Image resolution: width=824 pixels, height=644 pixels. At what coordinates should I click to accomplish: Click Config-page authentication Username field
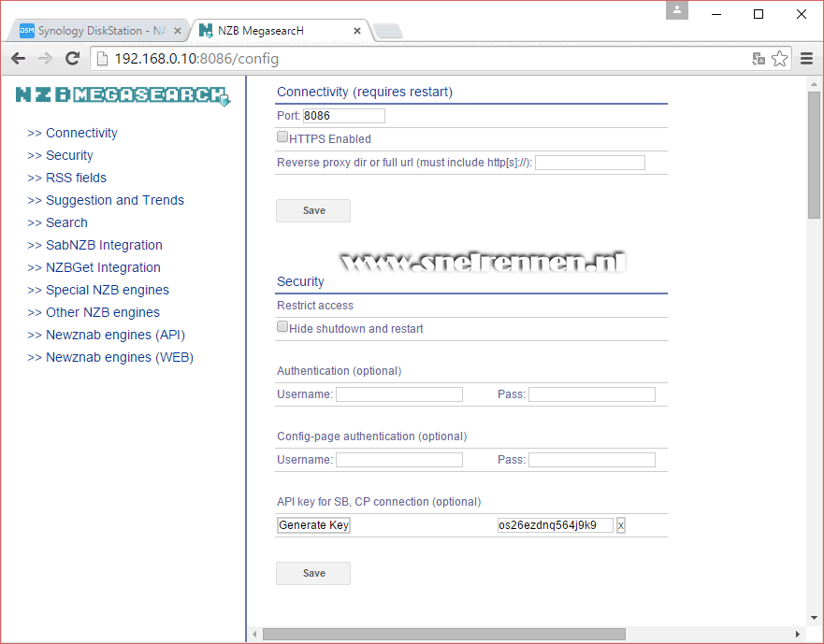(x=399, y=460)
